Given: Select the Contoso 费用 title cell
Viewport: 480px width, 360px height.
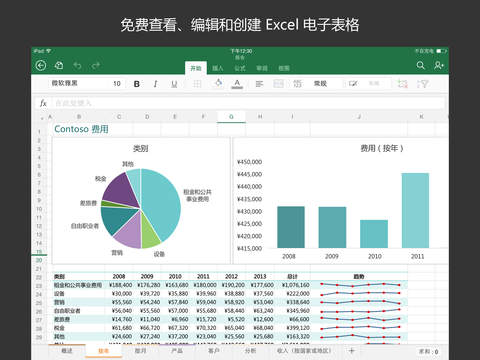Looking at the screenshot, I should pos(82,129).
